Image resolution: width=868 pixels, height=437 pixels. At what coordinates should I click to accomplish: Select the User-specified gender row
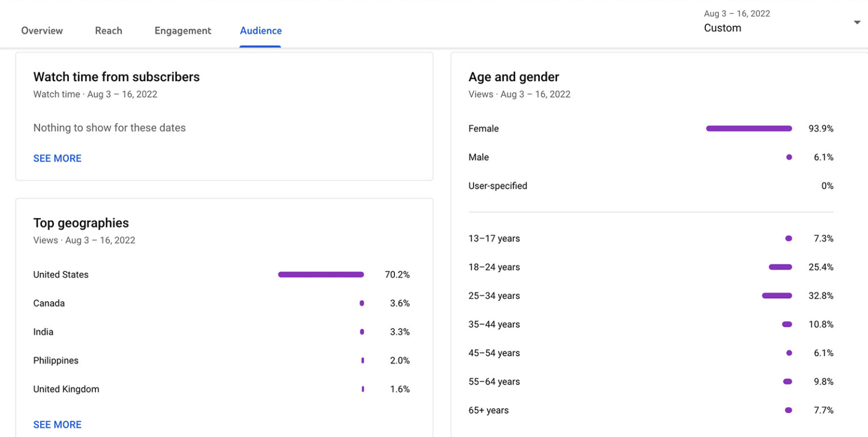[x=498, y=185]
